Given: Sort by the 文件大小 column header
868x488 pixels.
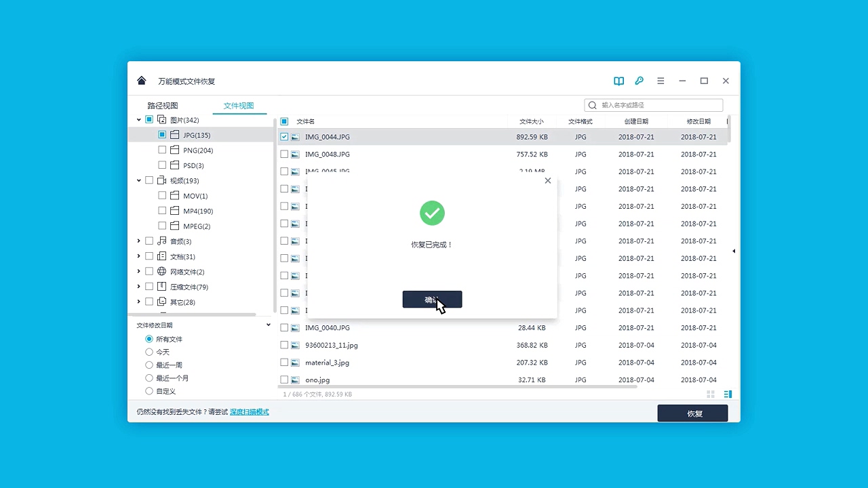Looking at the screenshot, I should coord(532,121).
